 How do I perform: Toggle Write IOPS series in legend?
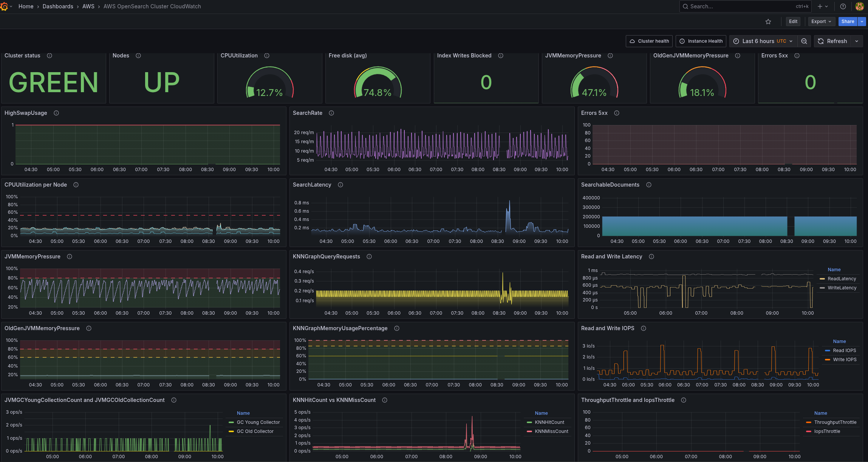845,360
